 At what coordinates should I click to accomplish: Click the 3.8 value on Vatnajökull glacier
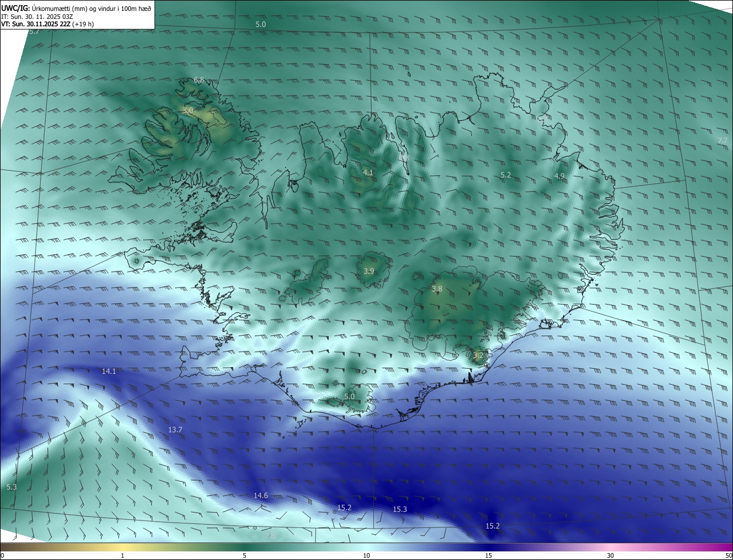coord(437,289)
